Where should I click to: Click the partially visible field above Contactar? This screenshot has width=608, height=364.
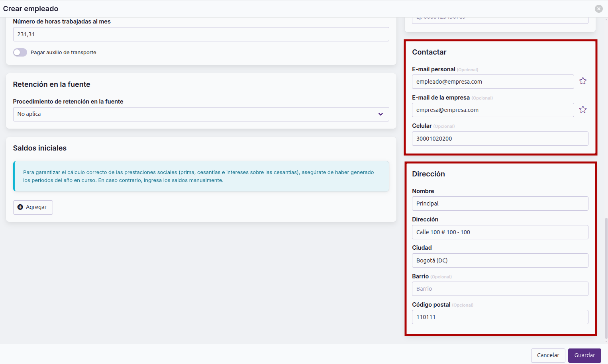coord(500,20)
